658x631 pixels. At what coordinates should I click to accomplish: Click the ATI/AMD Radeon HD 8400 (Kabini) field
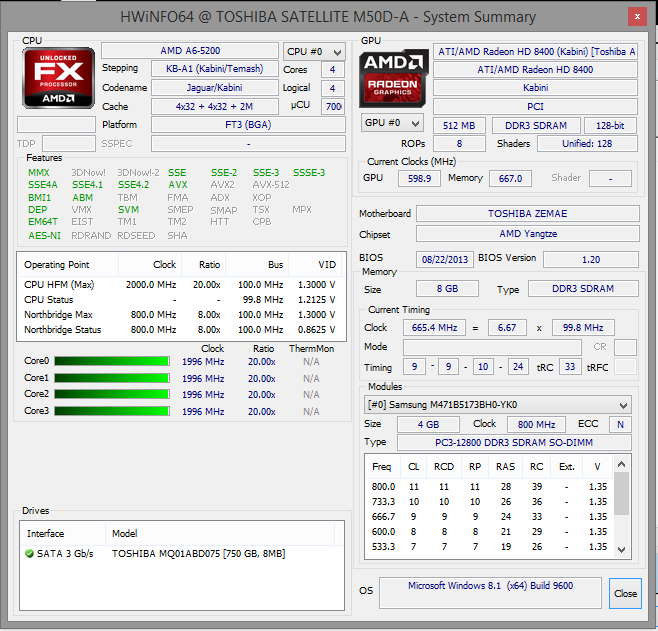click(x=536, y=52)
